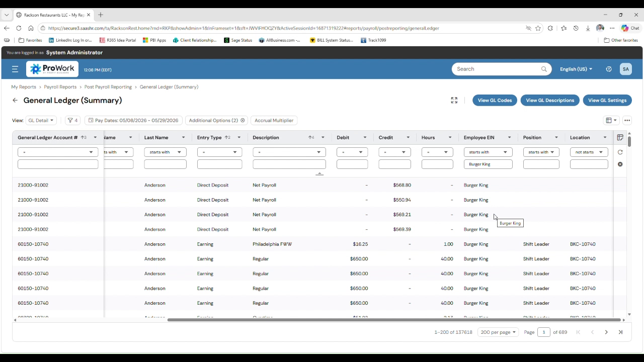Click View GL Descriptions button

tap(550, 100)
